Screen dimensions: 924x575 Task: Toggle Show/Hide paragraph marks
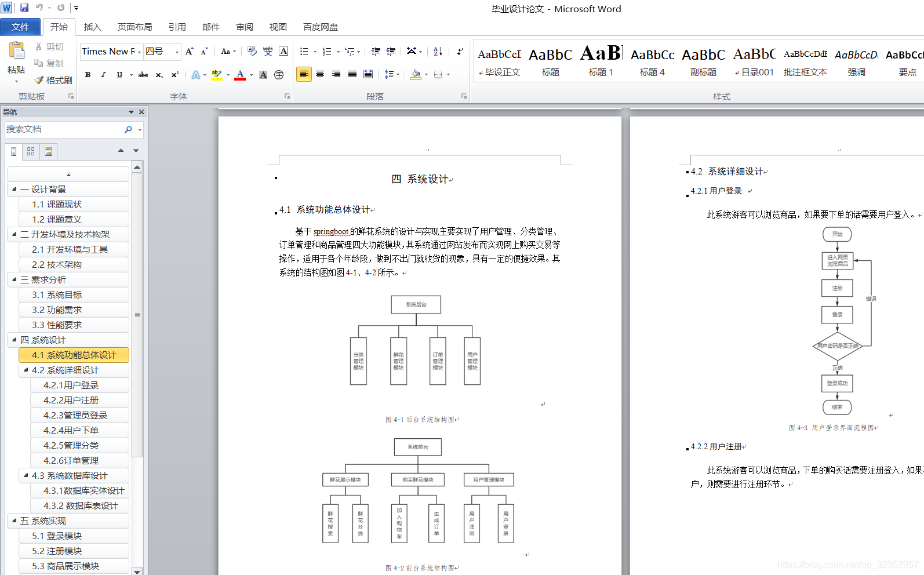(460, 52)
